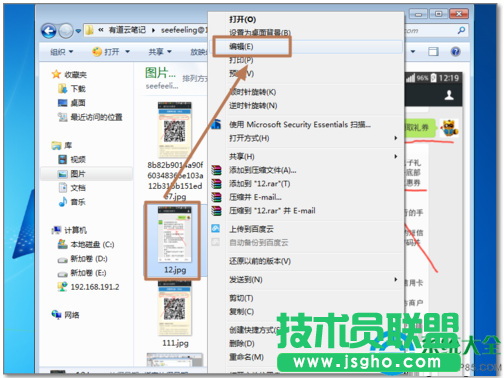The height and width of the screenshot is (378, 504).
Task: Expand the 打开 button dropdown arrow
Action: tap(127, 52)
